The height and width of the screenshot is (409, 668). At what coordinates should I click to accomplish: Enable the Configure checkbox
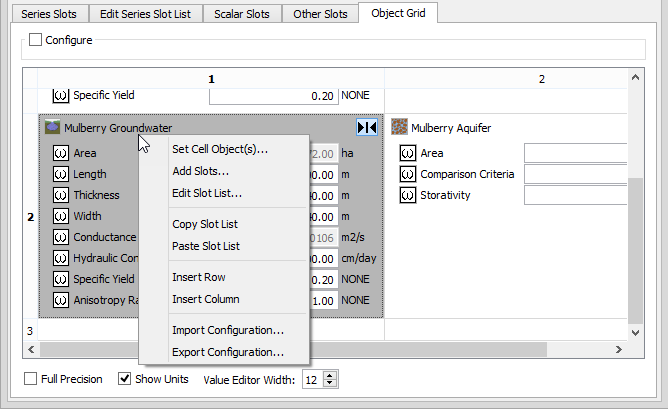(36, 40)
